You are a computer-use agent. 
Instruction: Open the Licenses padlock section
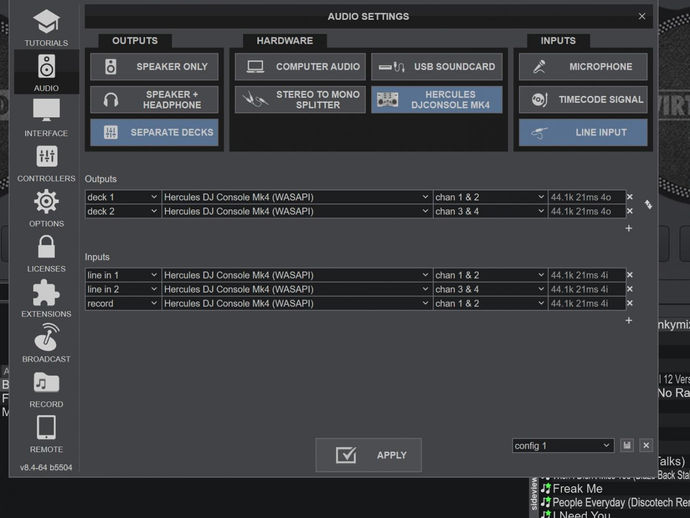46,253
